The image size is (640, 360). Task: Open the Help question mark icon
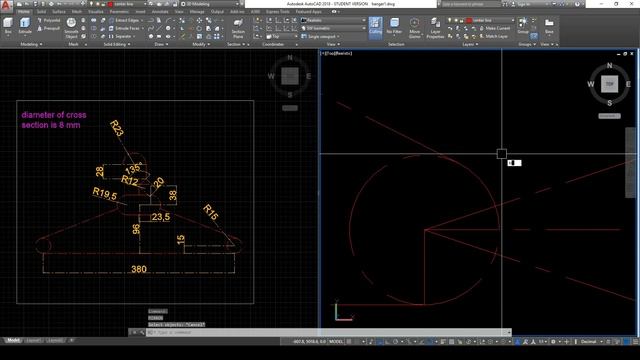point(577,4)
